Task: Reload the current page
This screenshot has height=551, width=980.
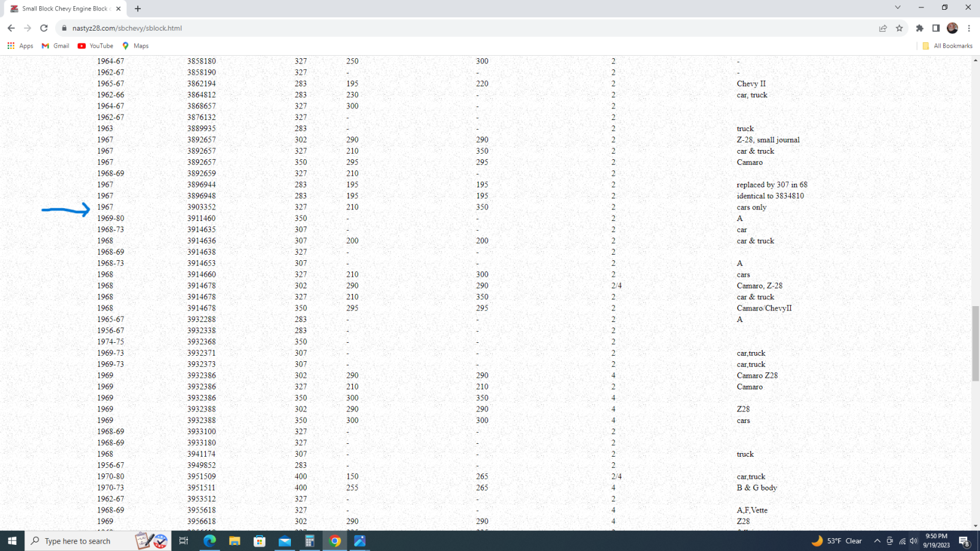Action: point(44,28)
